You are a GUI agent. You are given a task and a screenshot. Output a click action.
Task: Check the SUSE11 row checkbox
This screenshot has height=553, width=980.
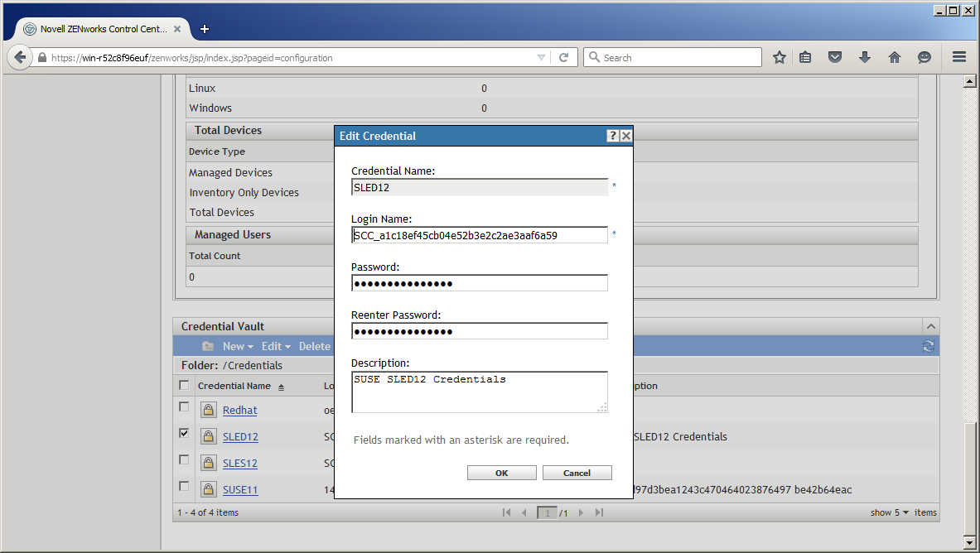tap(184, 486)
